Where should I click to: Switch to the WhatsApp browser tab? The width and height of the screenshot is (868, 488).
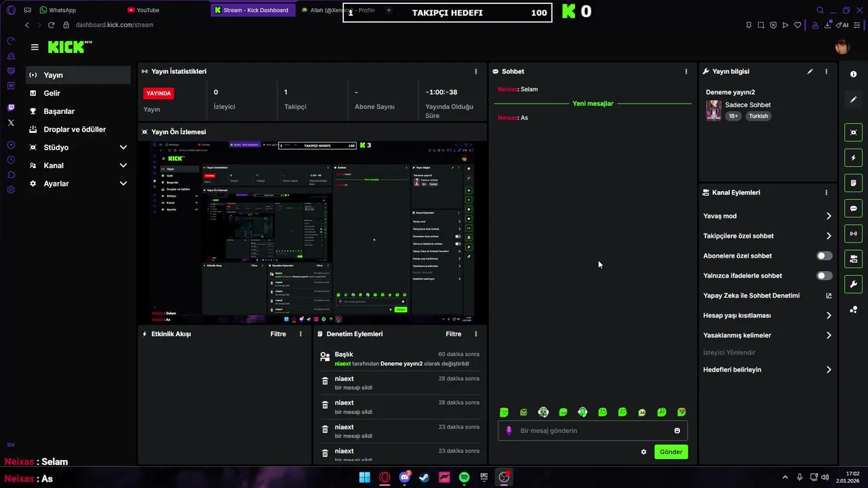coord(58,10)
